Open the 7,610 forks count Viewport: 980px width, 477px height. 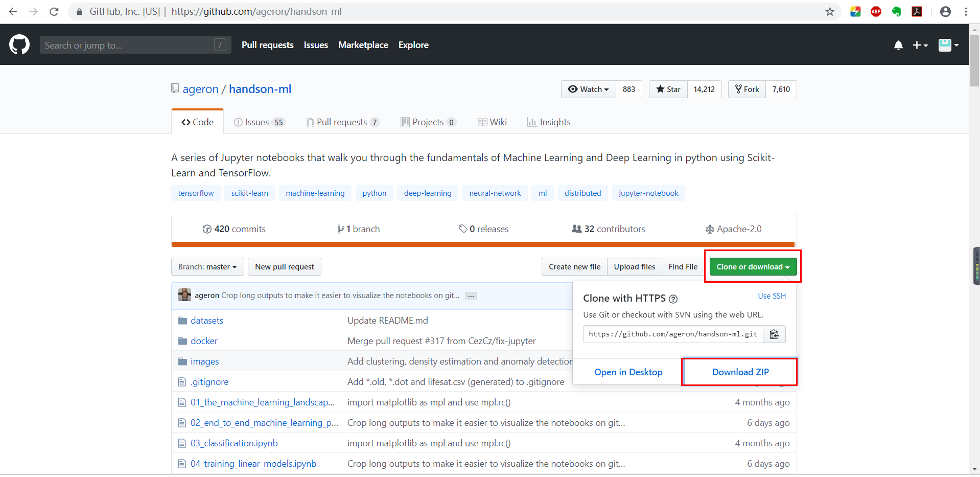pyautogui.click(x=781, y=89)
